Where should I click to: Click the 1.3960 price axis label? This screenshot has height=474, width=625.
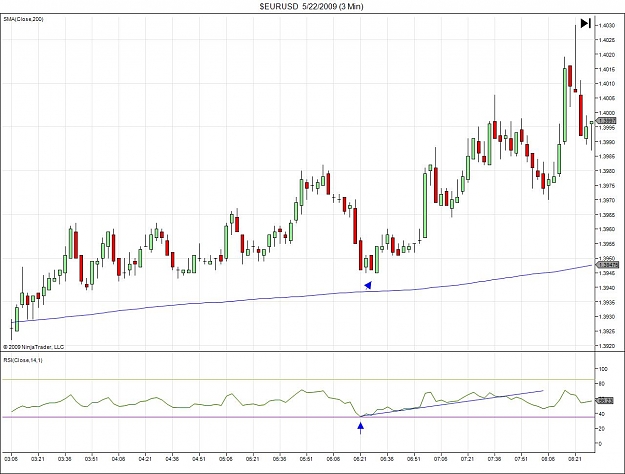click(x=607, y=229)
